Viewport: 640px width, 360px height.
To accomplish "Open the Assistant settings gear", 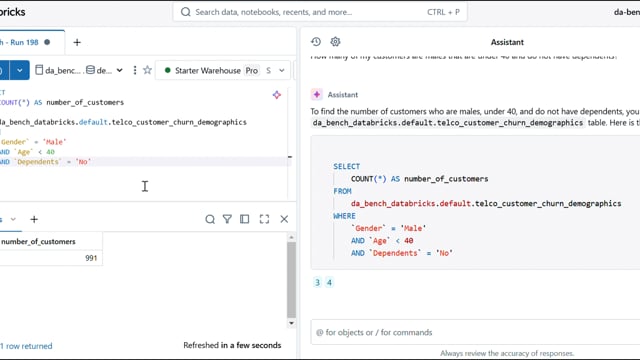I will (x=335, y=42).
